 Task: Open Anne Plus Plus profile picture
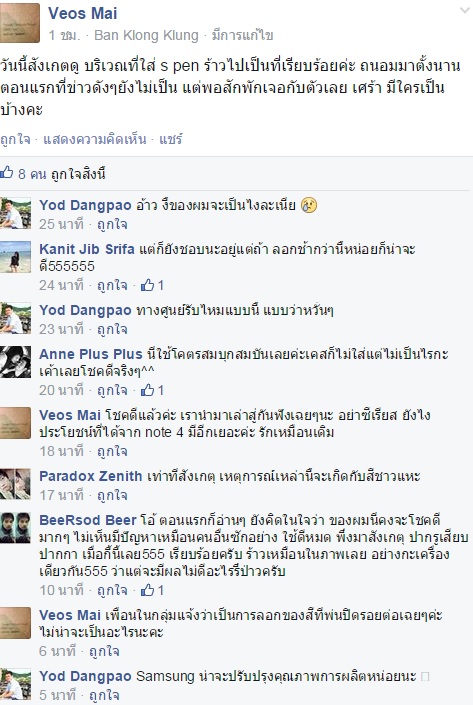pyautogui.click(x=15, y=361)
